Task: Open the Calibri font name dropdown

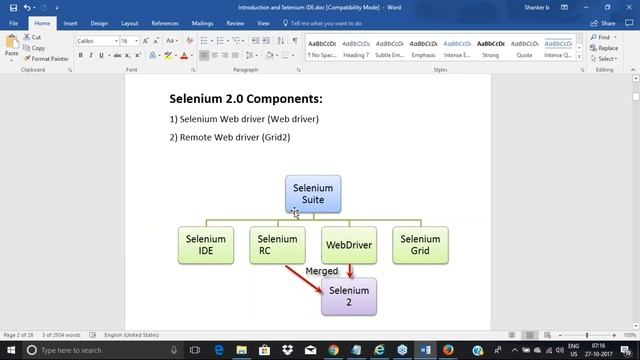Action: tap(116, 41)
